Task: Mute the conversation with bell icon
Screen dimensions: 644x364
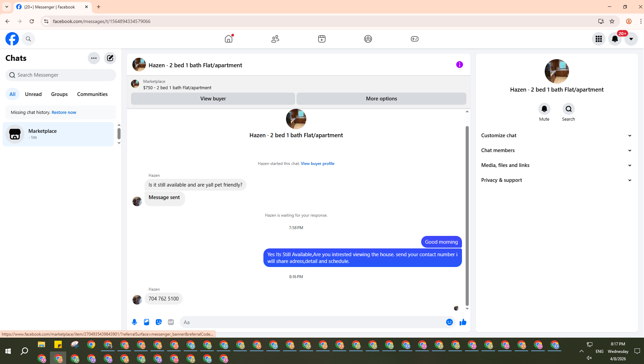Action: [x=544, y=109]
